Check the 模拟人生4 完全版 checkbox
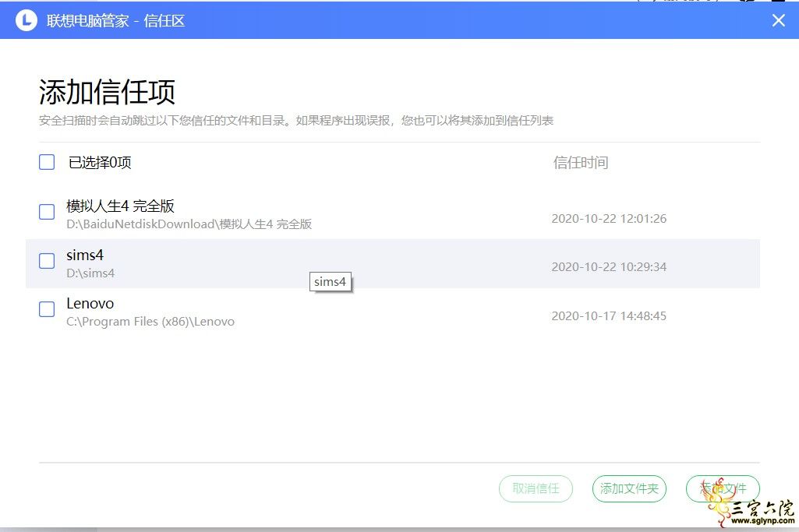The height and width of the screenshot is (532, 799). coord(47,212)
